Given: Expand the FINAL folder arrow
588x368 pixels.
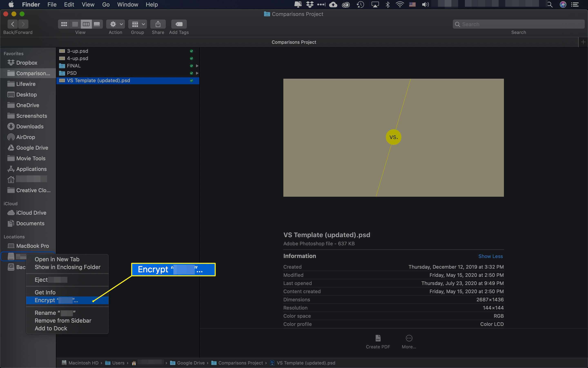Looking at the screenshot, I should pos(197,66).
